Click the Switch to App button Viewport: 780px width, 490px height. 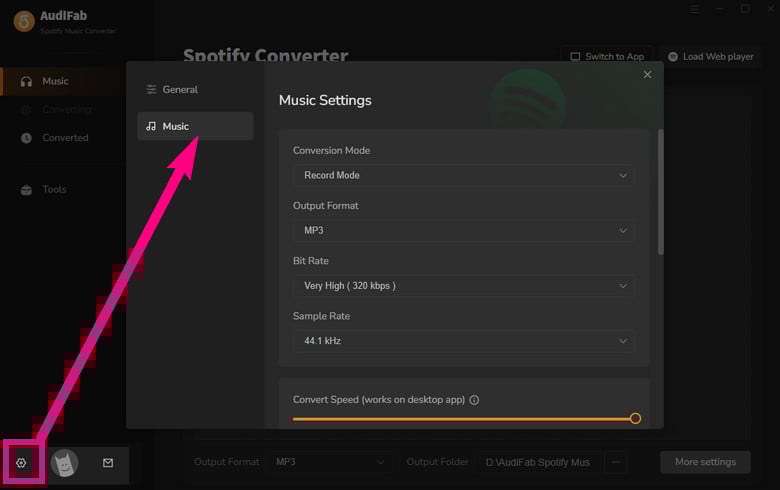click(x=607, y=57)
